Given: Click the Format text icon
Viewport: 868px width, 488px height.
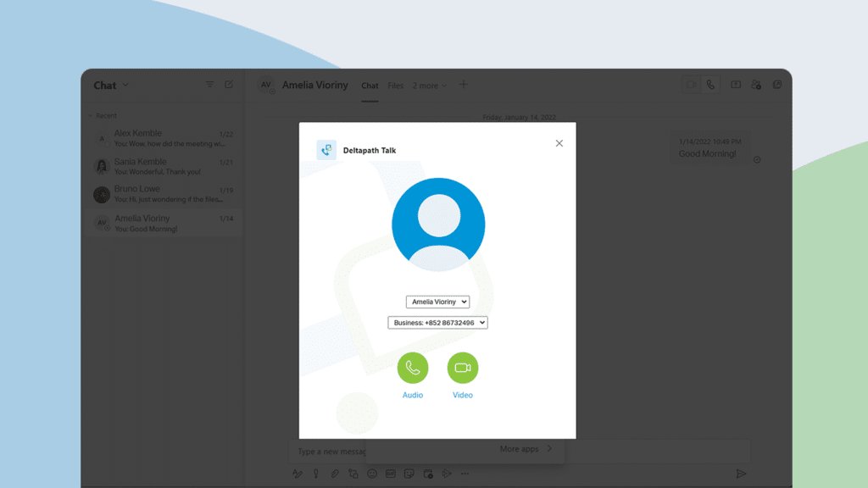Looking at the screenshot, I should [298, 474].
